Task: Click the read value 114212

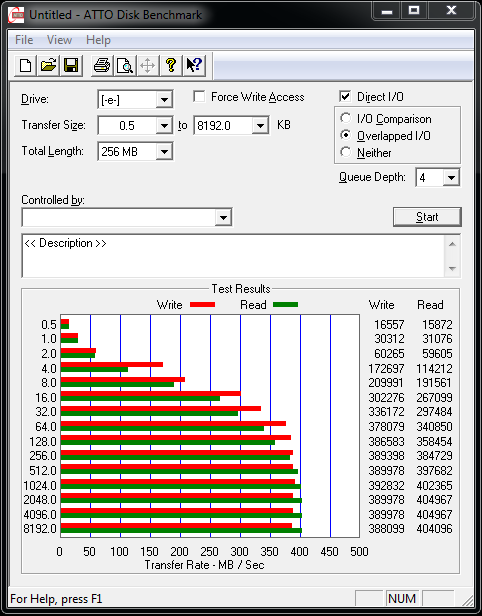Action: (x=434, y=368)
